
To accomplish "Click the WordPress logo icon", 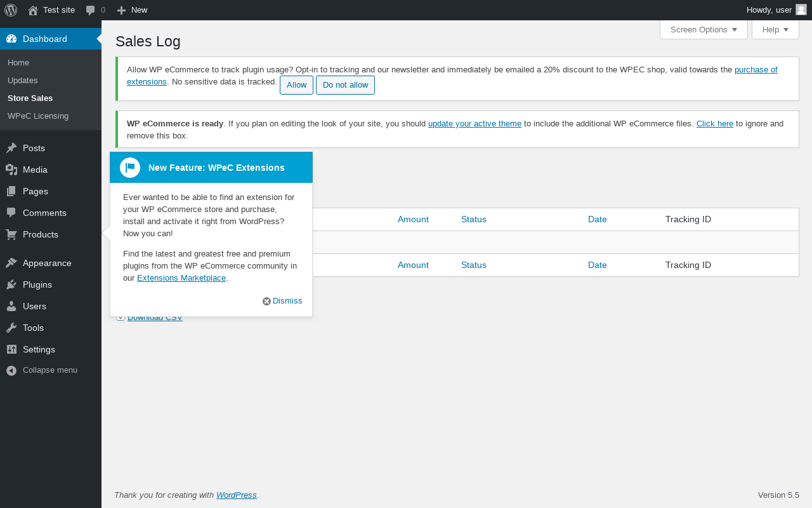I will [x=11, y=10].
